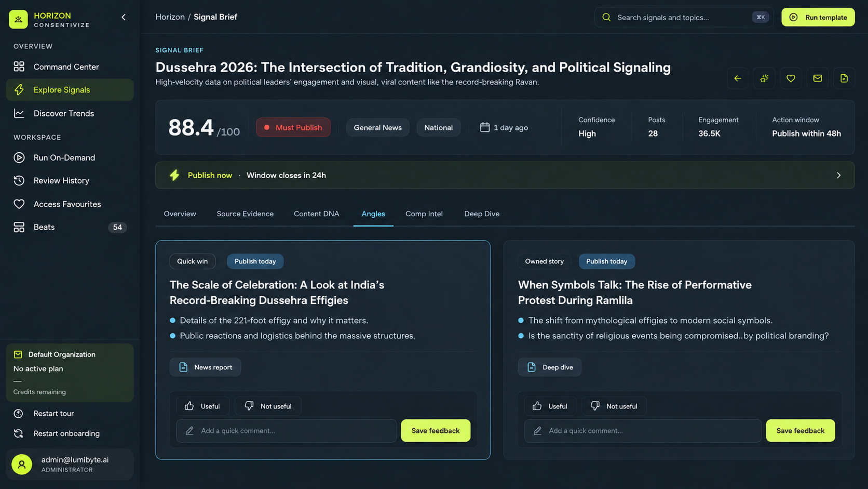
Task: Go back using the left arrow icon
Action: [x=738, y=78]
